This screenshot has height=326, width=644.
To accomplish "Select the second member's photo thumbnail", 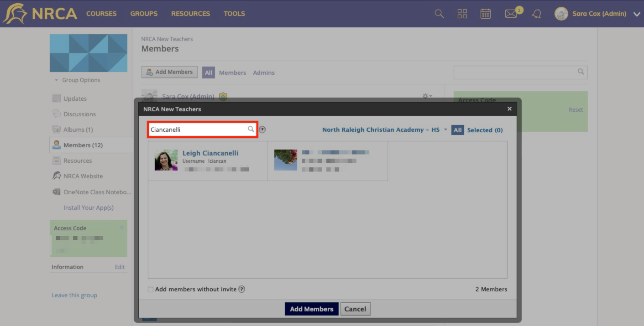I will click(286, 160).
